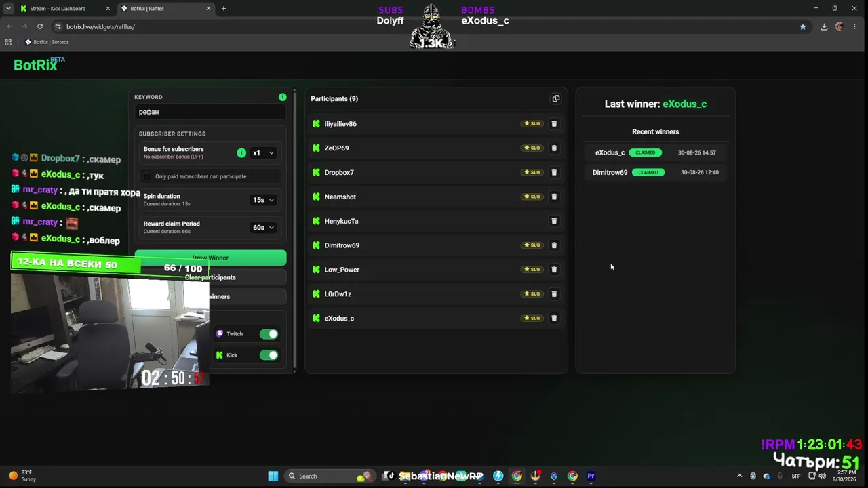
Task: Open the Windows Start menu
Action: point(273,476)
